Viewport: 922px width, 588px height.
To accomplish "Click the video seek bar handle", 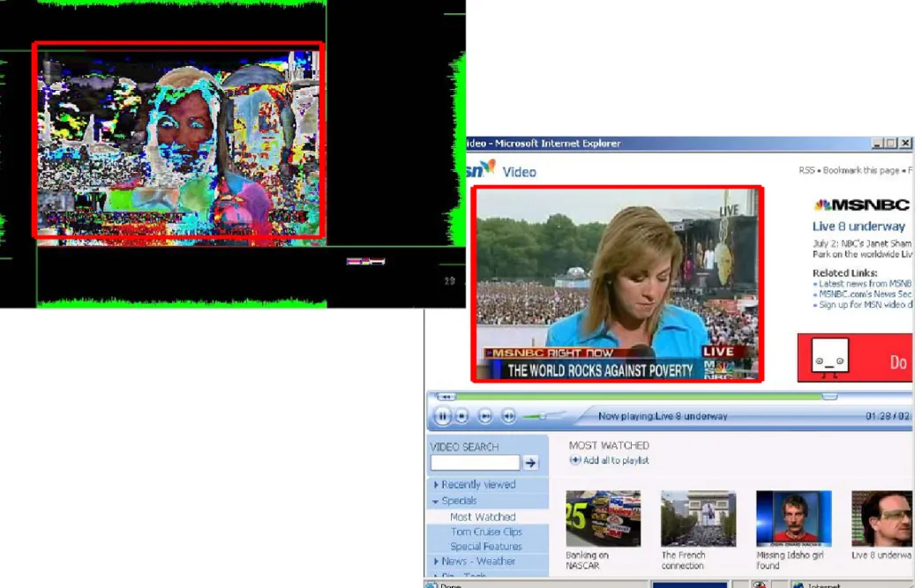I will [x=829, y=397].
